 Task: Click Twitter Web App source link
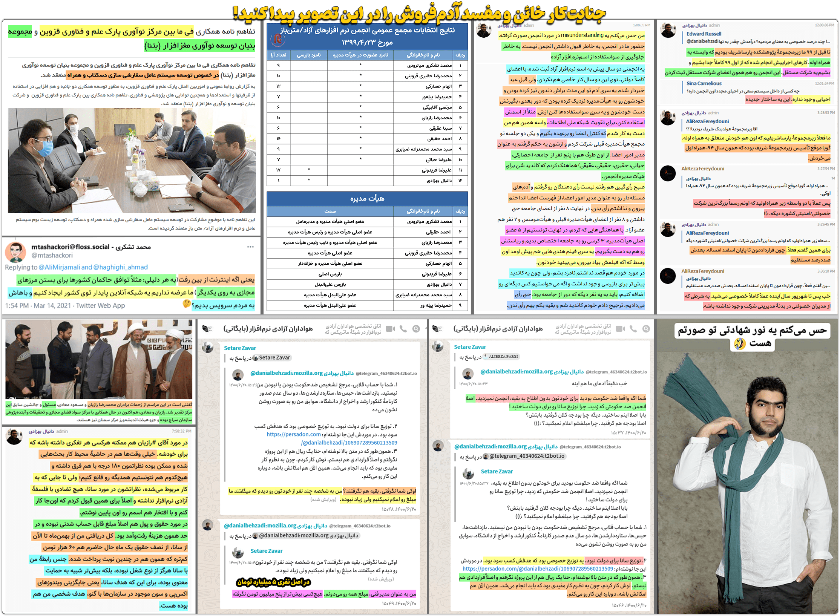(100, 306)
